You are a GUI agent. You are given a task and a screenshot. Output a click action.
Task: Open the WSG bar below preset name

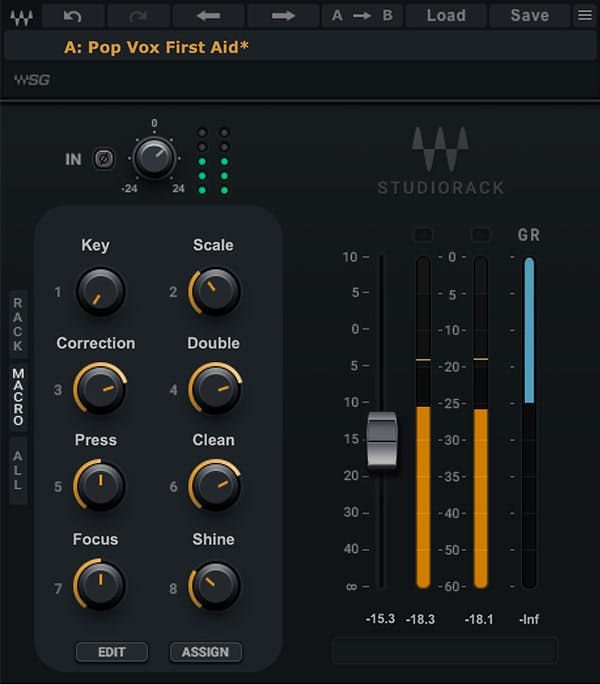point(300,80)
